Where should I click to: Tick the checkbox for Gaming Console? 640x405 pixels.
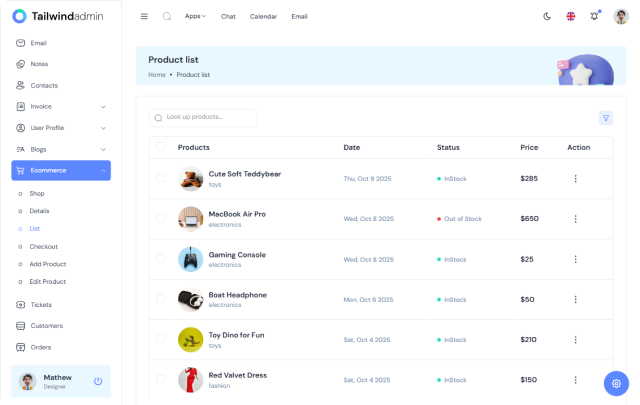(x=160, y=259)
